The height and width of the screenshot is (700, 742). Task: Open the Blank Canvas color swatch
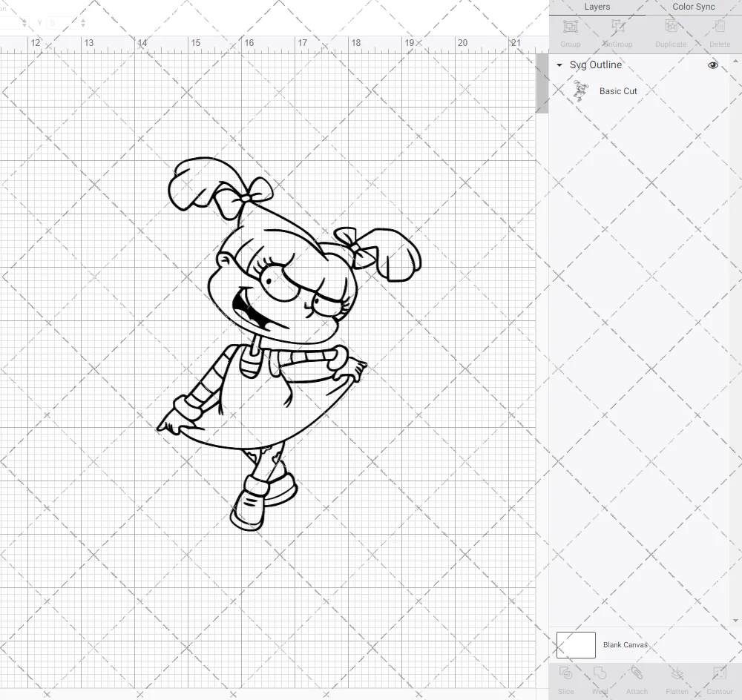575,644
